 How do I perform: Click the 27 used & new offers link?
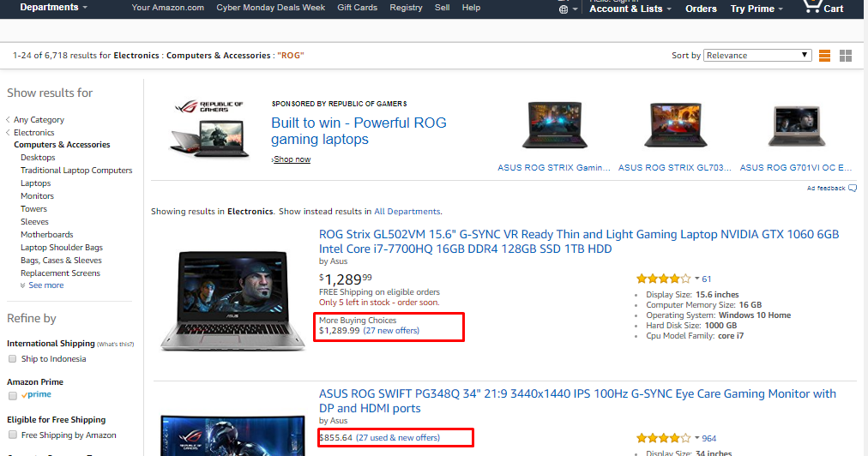398,437
